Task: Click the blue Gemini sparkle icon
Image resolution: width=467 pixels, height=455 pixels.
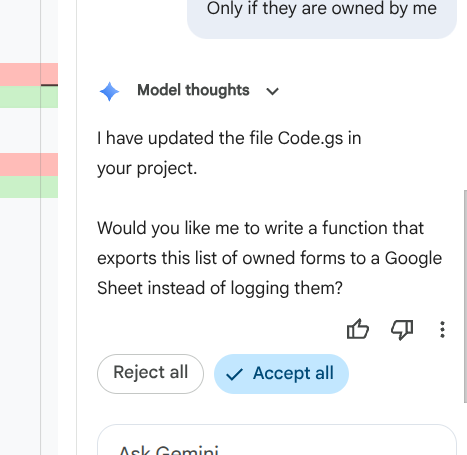Action: coord(109,91)
